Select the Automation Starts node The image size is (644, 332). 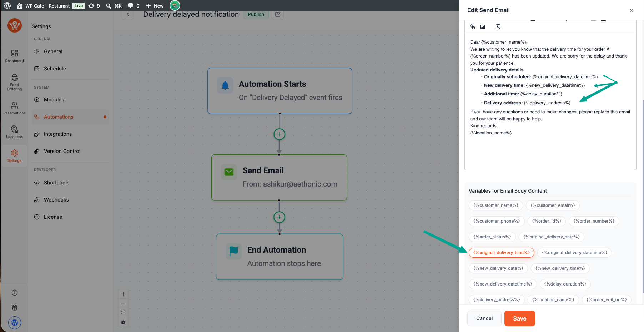pyautogui.click(x=280, y=91)
